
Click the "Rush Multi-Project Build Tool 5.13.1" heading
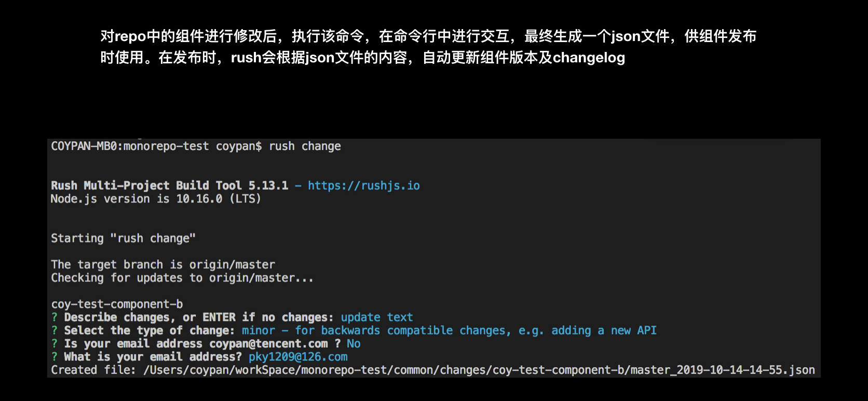pyautogui.click(x=169, y=186)
